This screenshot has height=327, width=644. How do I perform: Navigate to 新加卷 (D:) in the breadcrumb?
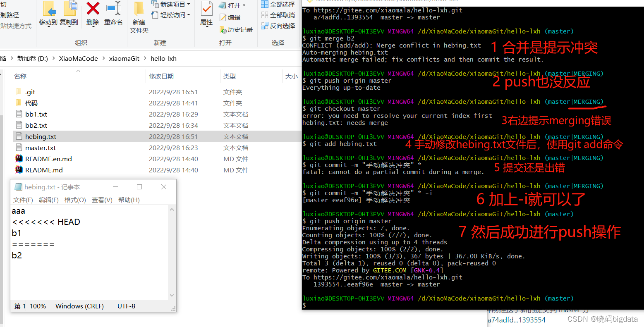pos(33,59)
